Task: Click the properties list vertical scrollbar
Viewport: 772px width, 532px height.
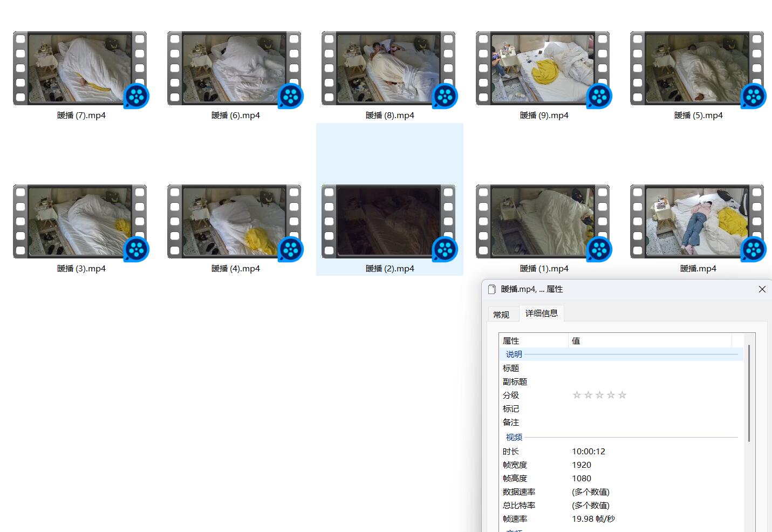Action: (749, 394)
